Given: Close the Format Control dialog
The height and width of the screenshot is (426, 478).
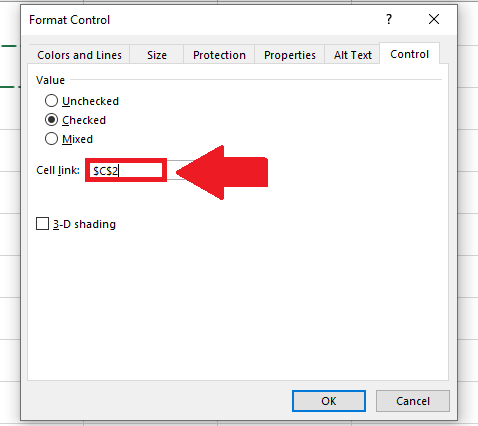Looking at the screenshot, I should (x=434, y=19).
